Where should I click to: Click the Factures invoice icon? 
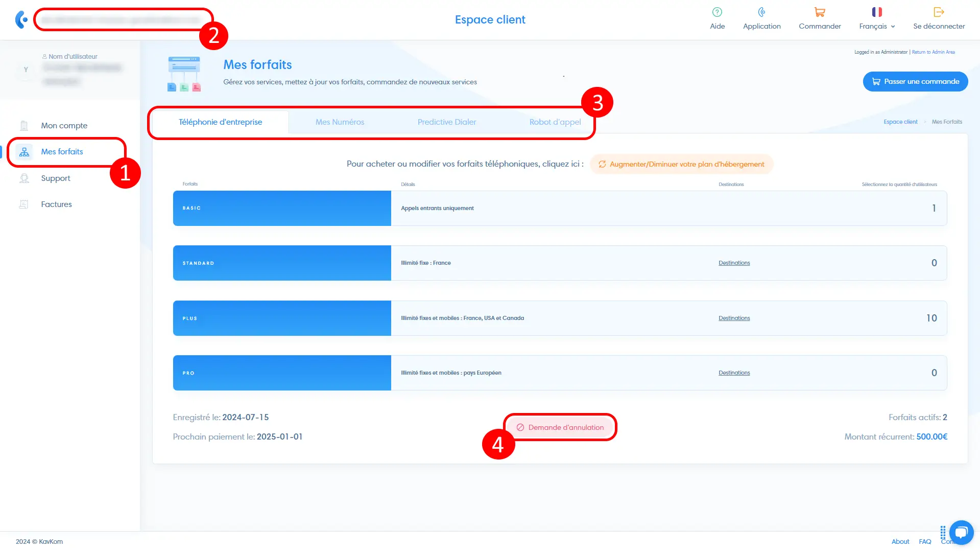tap(24, 204)
